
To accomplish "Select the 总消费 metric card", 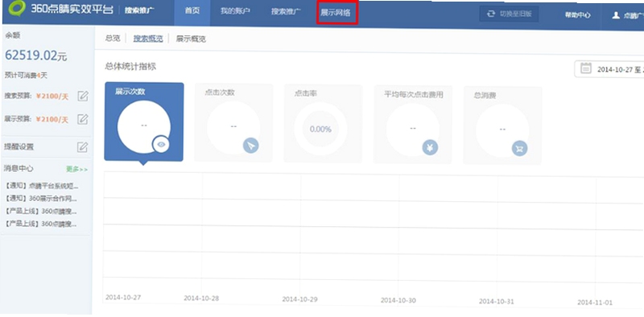I will point(502,126).
